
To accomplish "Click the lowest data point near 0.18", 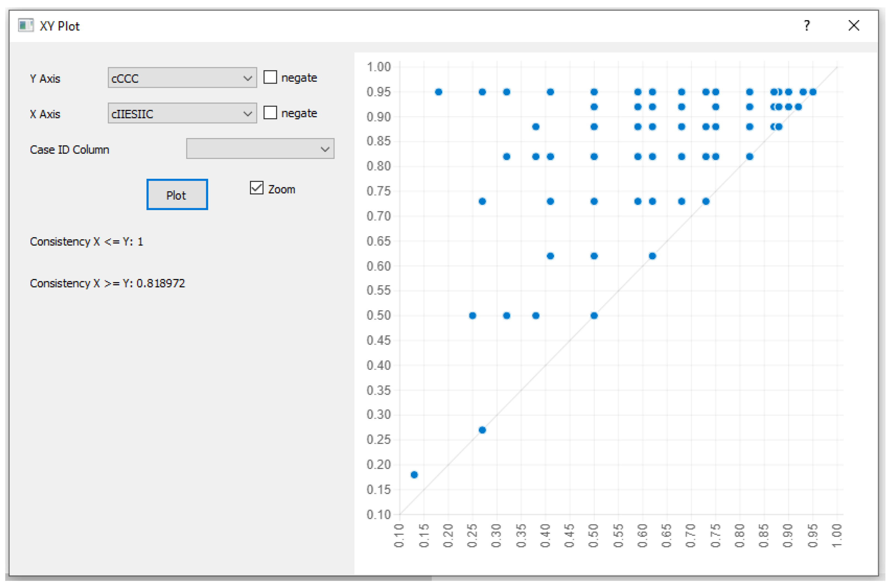I will [414, 475].
